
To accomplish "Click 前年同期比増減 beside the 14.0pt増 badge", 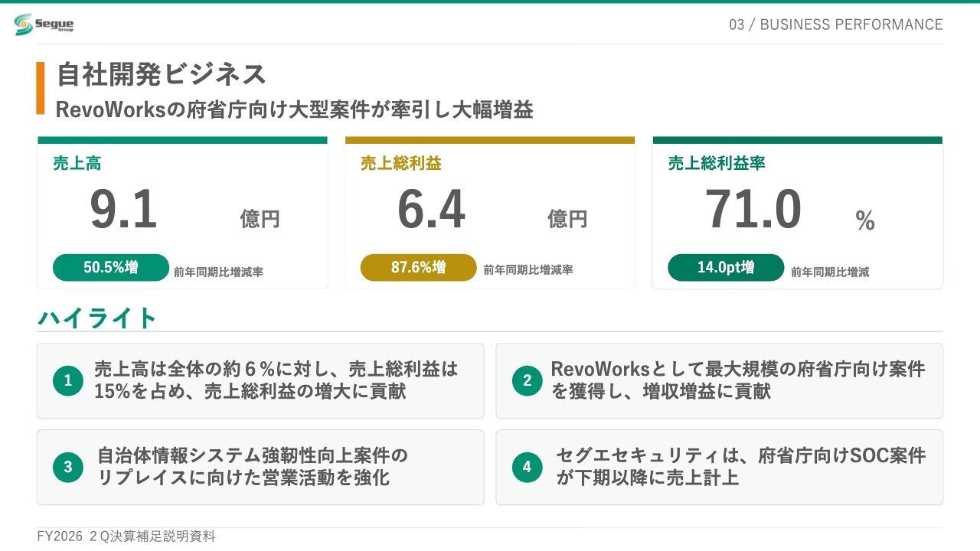I will [x=830, y=272].
